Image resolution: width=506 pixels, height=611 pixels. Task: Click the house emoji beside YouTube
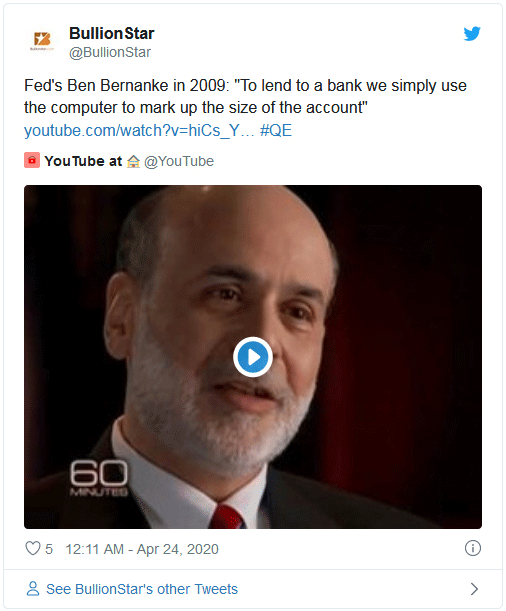point(133,161)
